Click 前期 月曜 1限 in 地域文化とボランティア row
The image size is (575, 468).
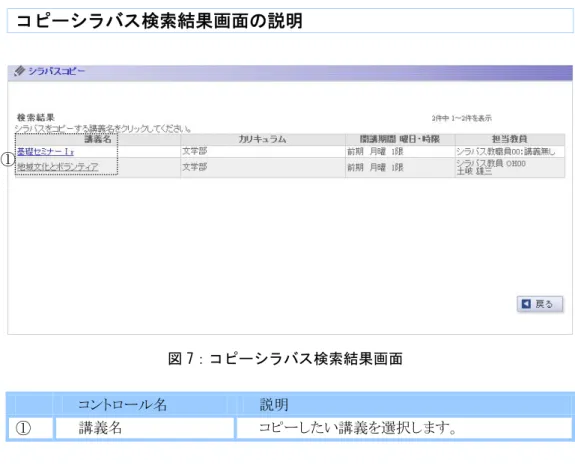[375, 168]
